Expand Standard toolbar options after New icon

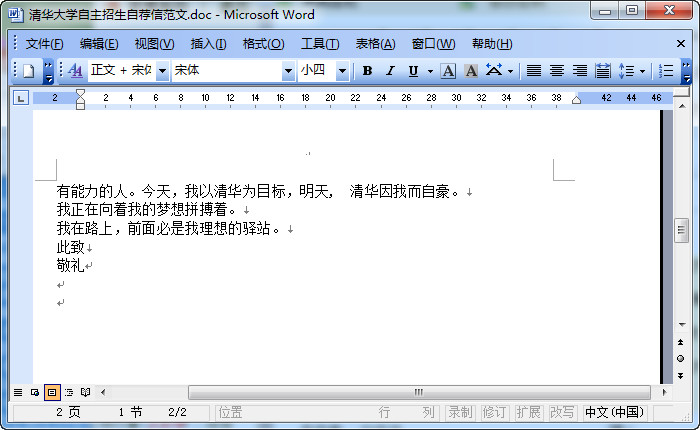pos(48,71)
